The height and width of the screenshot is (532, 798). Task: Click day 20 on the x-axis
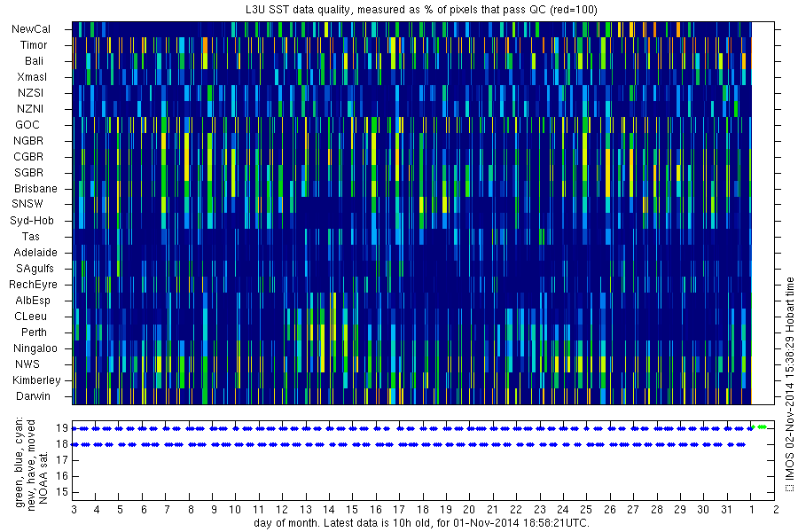tap(469, 510)
